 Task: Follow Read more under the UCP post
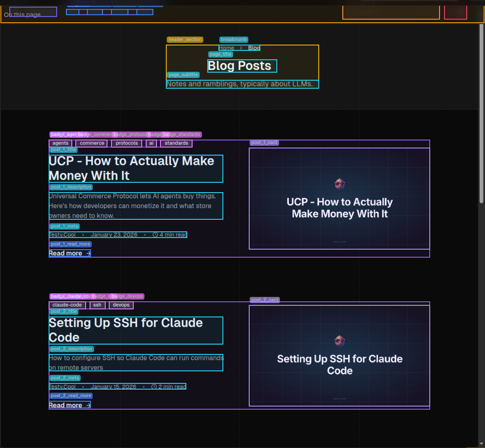[x=70, y=253]
